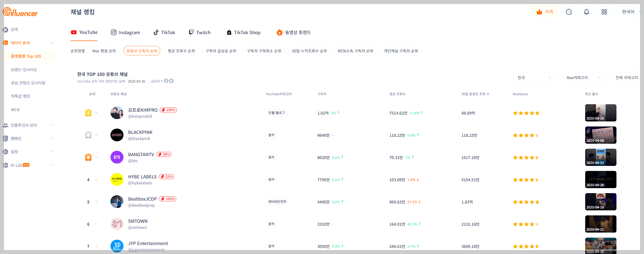Click the 100% Shorts badge for 김프로KIMPRO

[x=168, y=110]
